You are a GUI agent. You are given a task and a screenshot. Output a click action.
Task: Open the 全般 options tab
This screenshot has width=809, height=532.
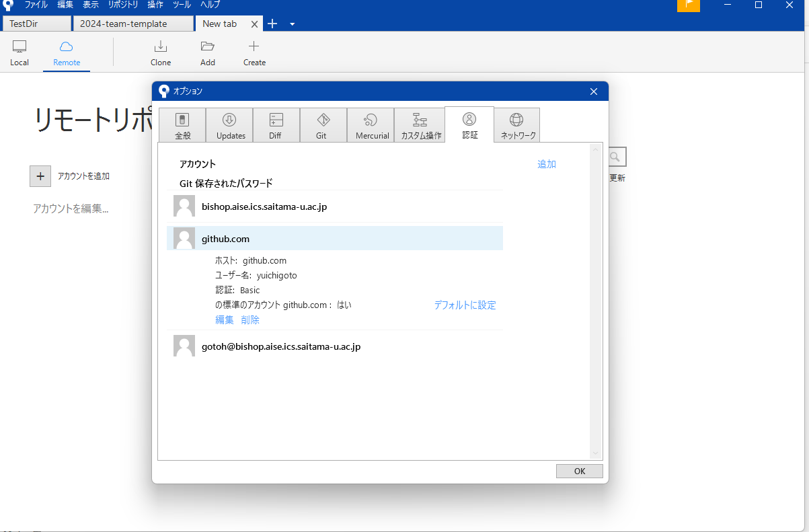[x=182, y=125]
